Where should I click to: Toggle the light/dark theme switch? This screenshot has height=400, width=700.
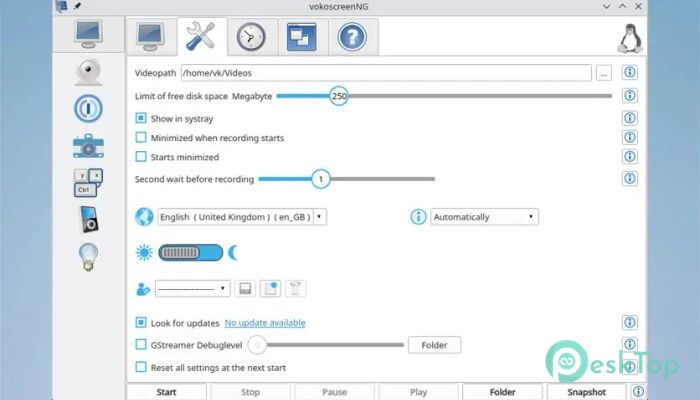(191, 253)
